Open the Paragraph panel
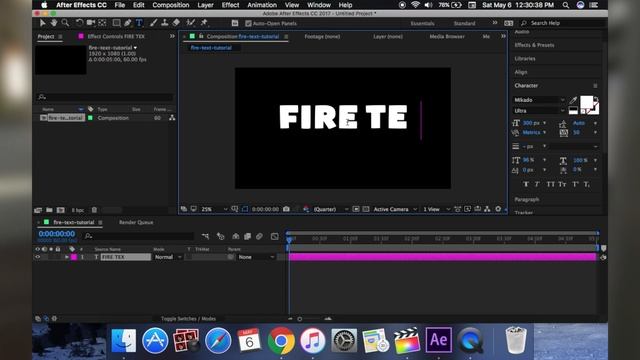Viewport: 640px width, 360px height. click(527, 200)
